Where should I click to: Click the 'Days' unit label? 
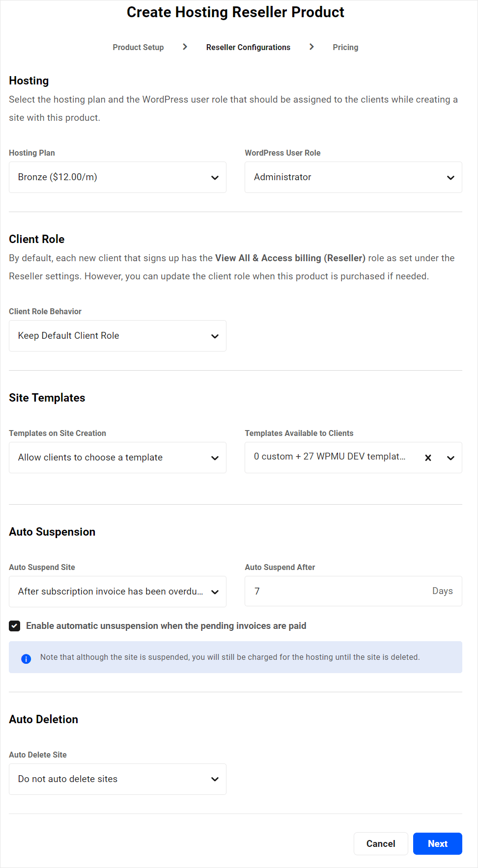(442, 591)
